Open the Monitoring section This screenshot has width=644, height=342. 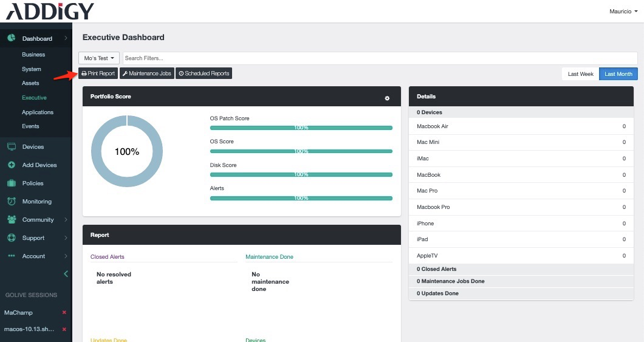[36, 201]
